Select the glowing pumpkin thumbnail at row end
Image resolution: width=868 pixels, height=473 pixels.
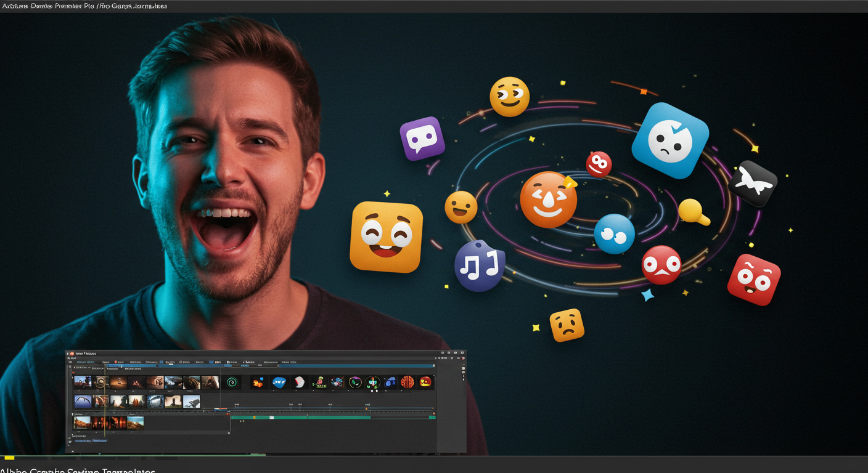(x=425, y=382)
